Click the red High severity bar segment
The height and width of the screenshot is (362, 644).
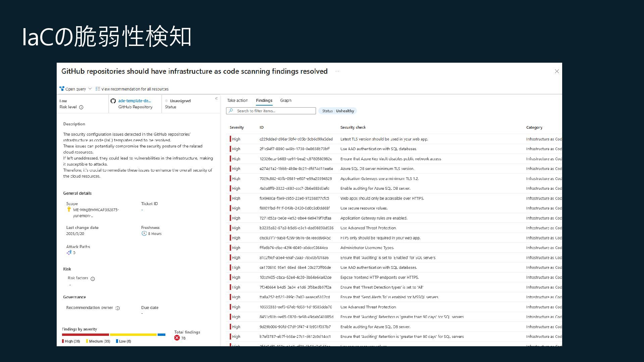pyautogui.click(x=86, y=335)
